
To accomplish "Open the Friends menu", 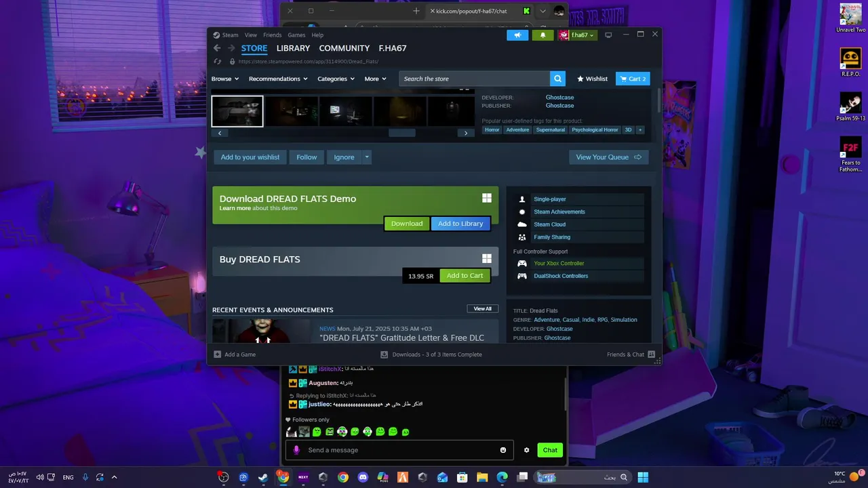I will click(x=273, y=35).
